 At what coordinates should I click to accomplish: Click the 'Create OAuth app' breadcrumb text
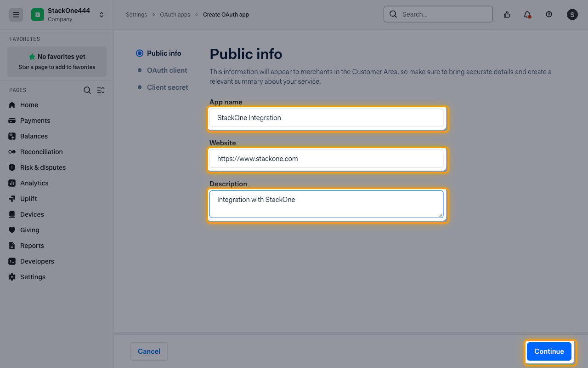(226, 15)
